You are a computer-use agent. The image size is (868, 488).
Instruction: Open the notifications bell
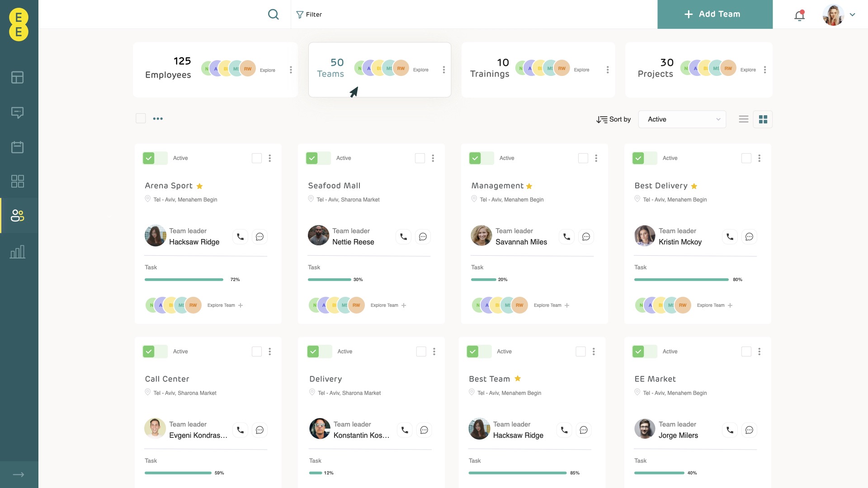point(799,15)
